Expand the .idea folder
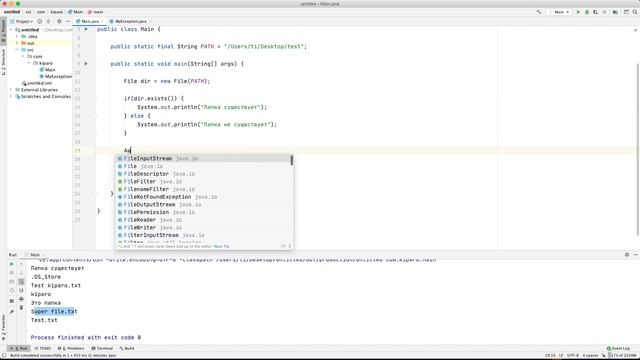The image size is (640, 360). 17,36
